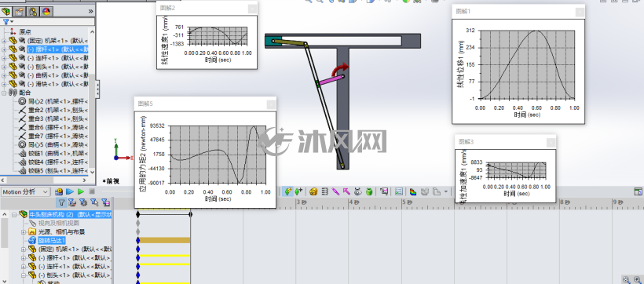Click the Motion Study Properties icon
Screen dimensions: 644x284
click(x=399, y=191)
